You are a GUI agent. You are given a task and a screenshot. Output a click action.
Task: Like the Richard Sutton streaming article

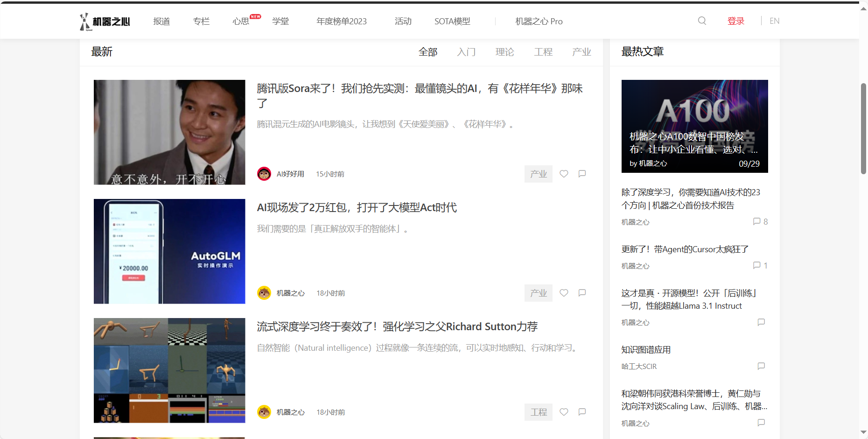[564, 412]
